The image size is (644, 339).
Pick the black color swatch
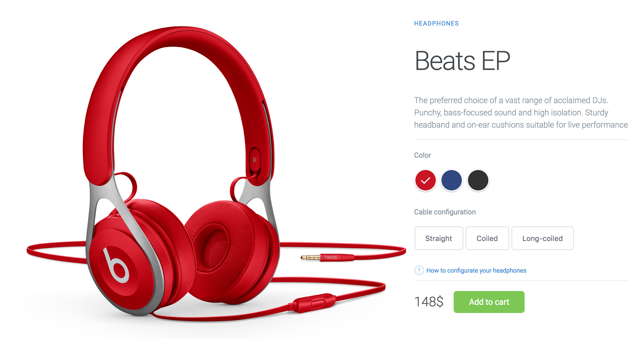(x=478, y=180)
